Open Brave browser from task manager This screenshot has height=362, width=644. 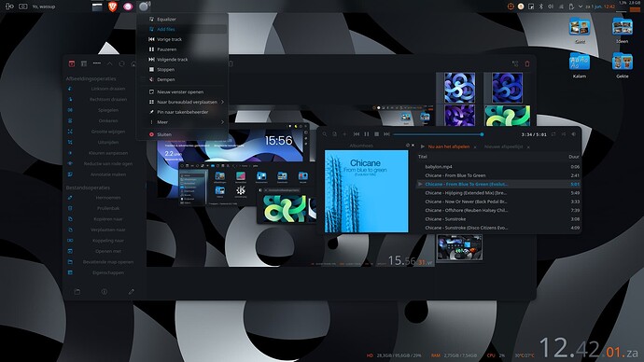coord(113,7)
